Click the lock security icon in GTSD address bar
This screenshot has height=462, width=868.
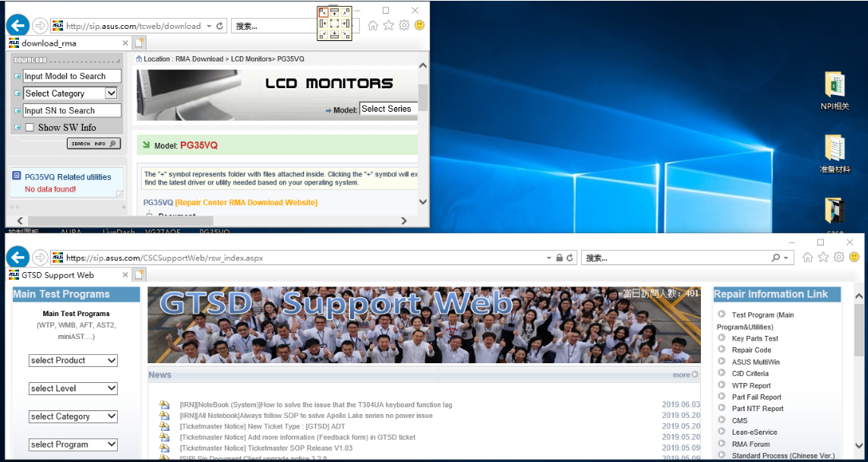[x=559, y=258]
